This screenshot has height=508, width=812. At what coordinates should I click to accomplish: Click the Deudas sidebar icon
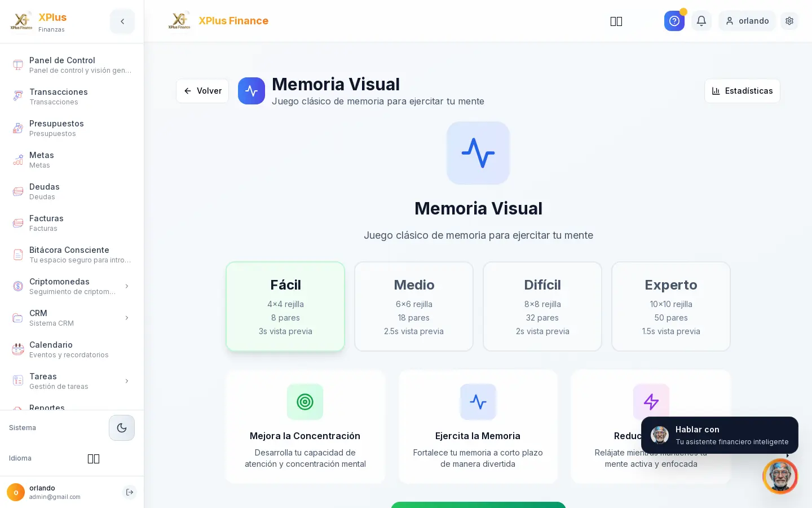(18, 191)
